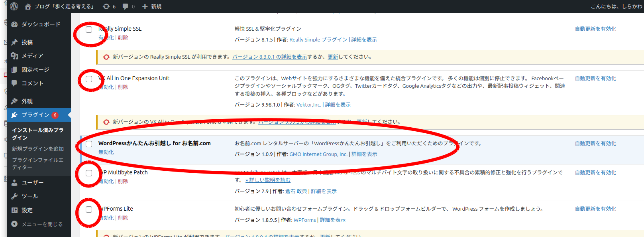Check the WPForms Lite checkbox
Image resolution: width=644 pixels, height=237 pixels.
[89, 209]
